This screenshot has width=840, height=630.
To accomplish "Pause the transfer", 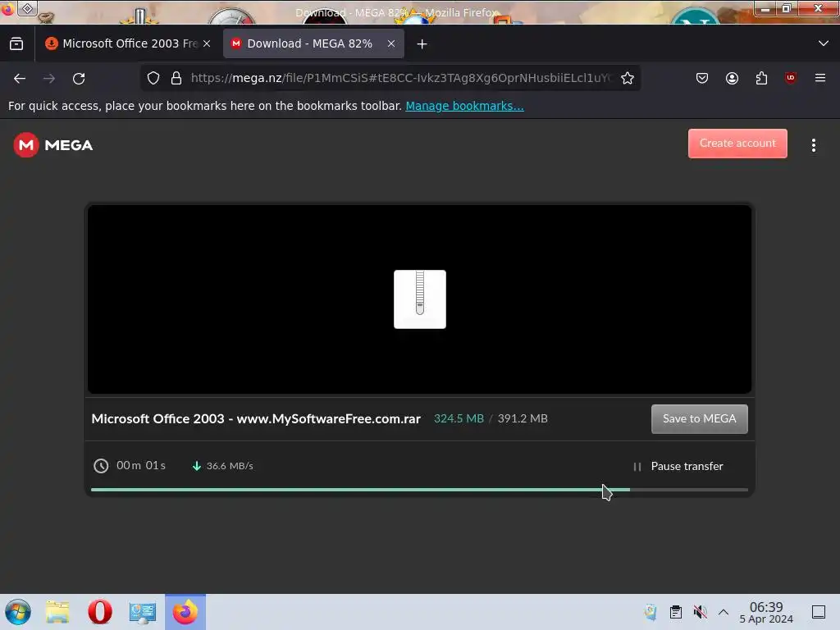I will pos(678,466).
